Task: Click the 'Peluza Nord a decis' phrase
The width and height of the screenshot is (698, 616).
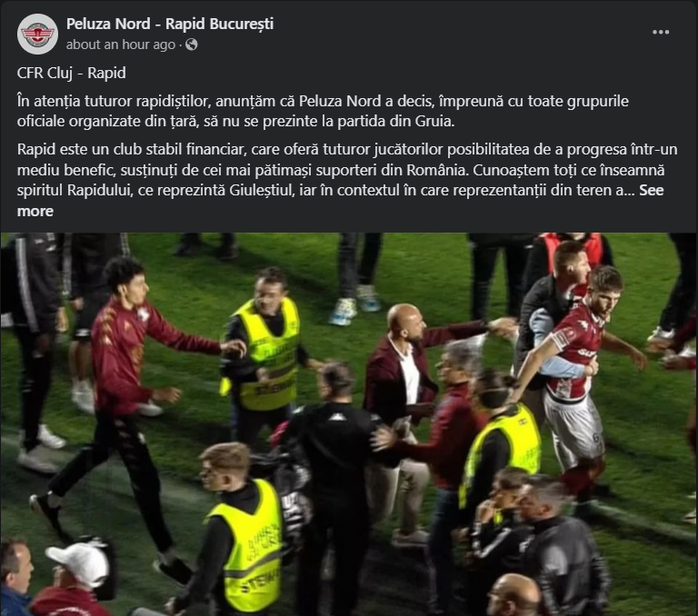Action: pyautogui.click(x=365, y=101)
